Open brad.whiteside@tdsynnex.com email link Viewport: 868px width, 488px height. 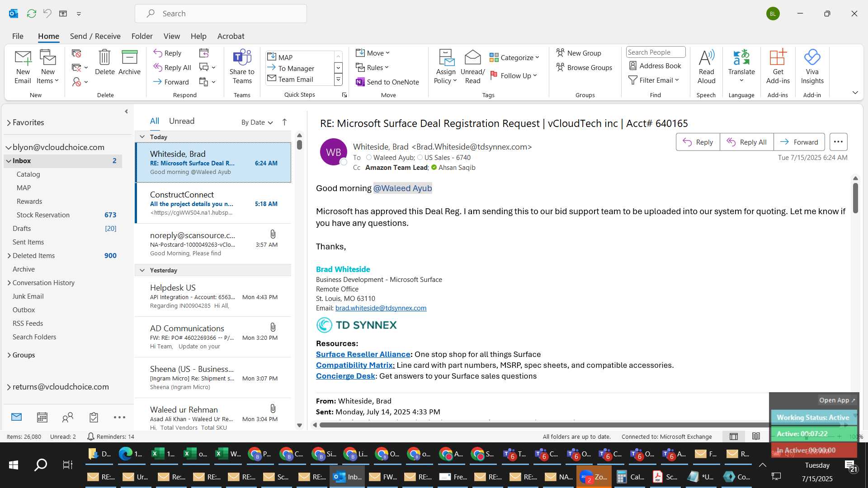[381, 308]
